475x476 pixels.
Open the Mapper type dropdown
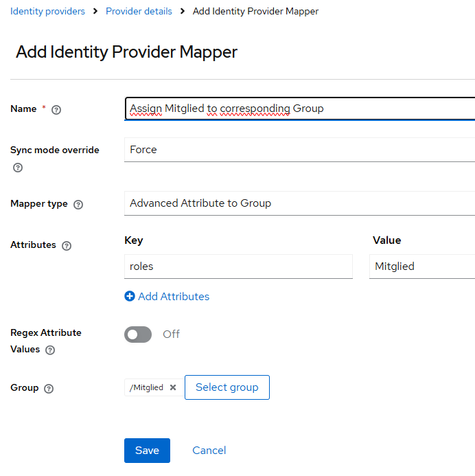pyautogui.click(x=299, y=203)
